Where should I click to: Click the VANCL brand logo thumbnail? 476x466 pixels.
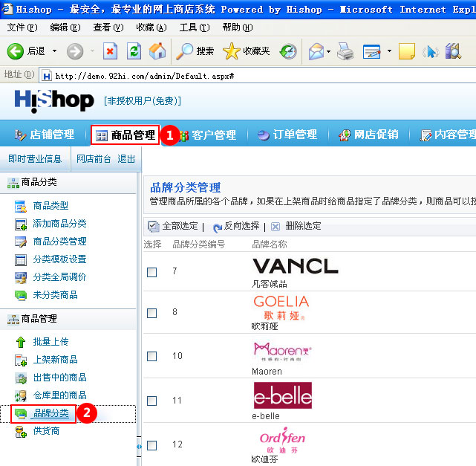click(x=296, y=266)
